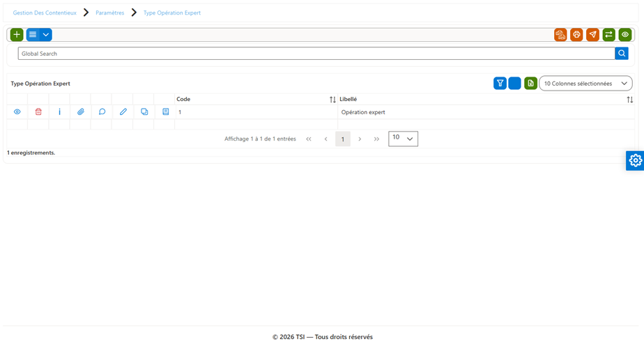This screenshot has width=644, height=344.
Task: Click the blue magnifier search button
Action: 622,54
